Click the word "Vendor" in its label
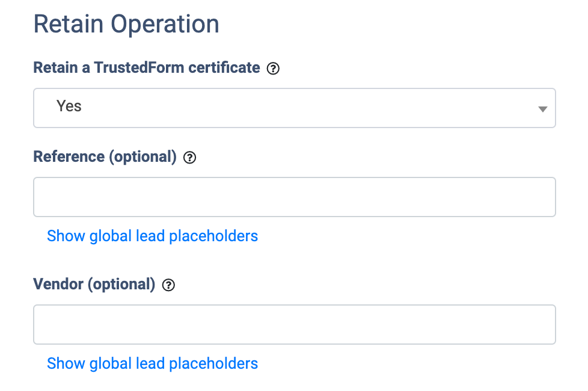Screen dimensions: 588x391 [58, 285]
